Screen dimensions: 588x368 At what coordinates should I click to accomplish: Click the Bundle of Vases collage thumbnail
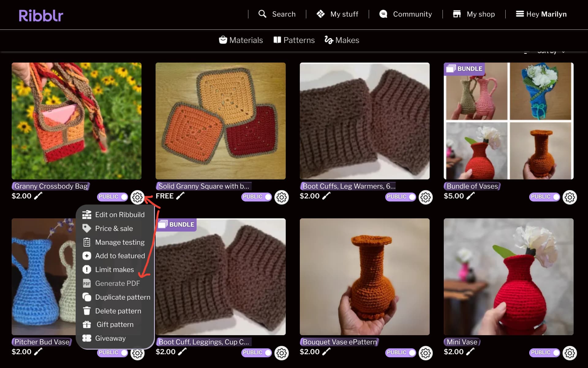(x=508, y=121)
